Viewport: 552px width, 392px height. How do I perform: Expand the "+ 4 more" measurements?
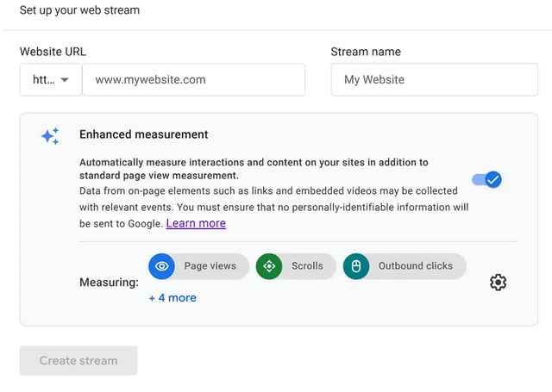pyautogui.click(x=172, y=298)
